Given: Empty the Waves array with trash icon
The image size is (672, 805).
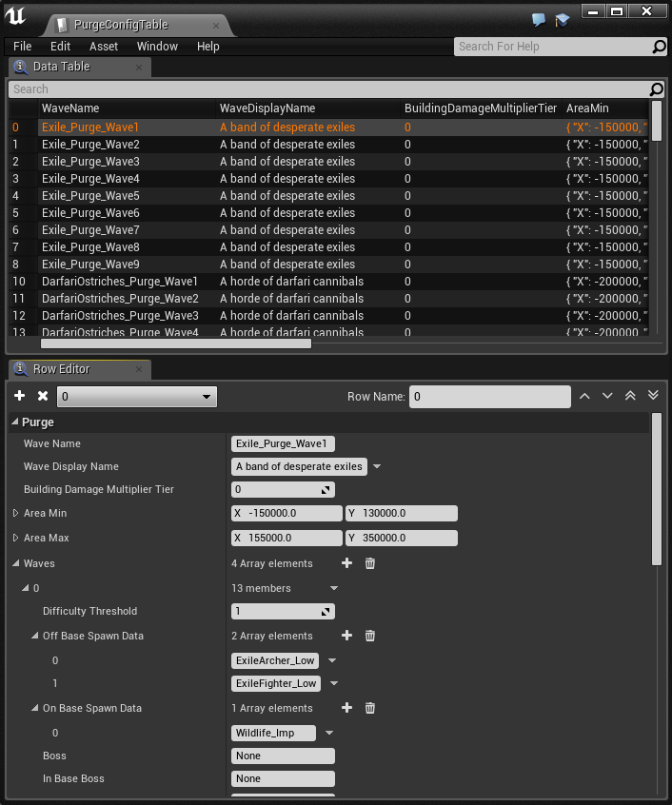Looking at the screenshot, I should tap(370, 563).
